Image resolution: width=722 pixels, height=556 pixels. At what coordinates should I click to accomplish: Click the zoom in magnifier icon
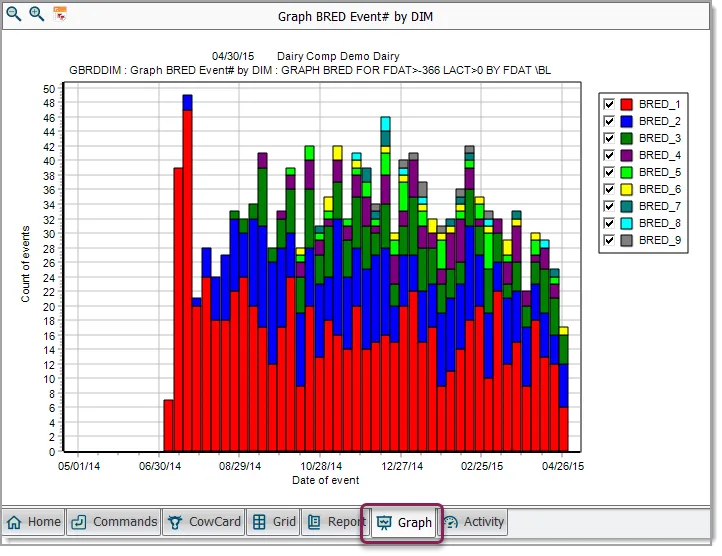[x=36, y=14]
